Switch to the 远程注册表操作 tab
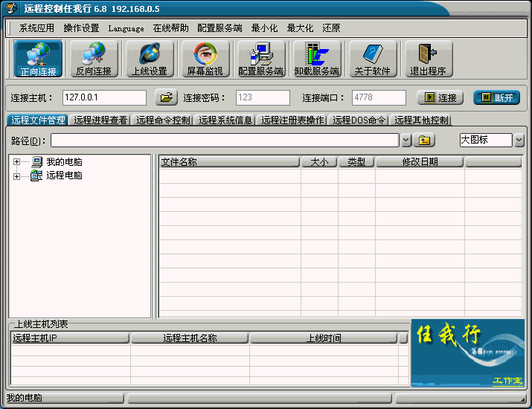Image resolution: width=532 pixels, height=409 pixels. (292, 120)
